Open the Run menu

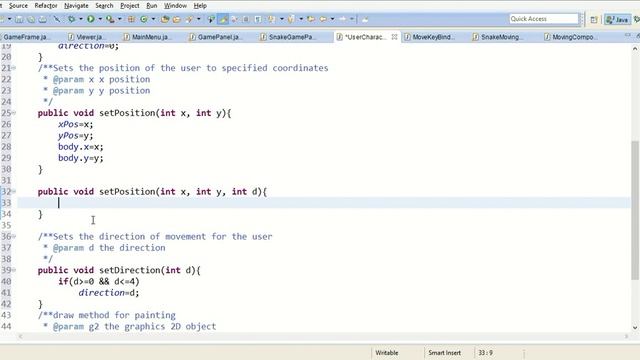click(x=151, y=6)
